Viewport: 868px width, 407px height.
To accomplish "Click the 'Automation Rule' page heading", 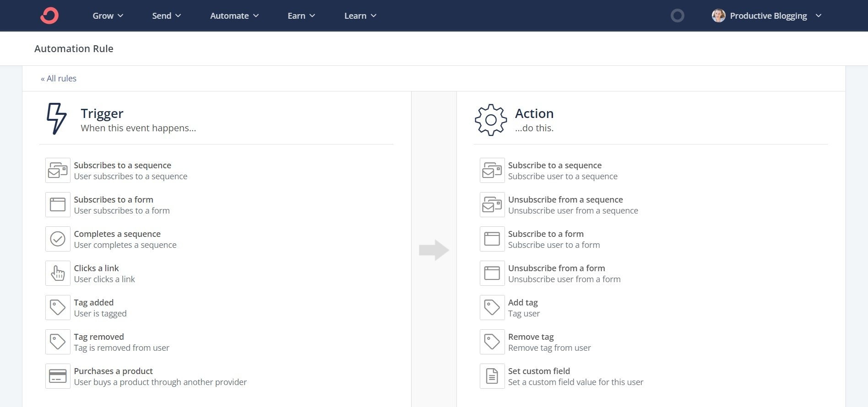I will [x=74, y=48].
